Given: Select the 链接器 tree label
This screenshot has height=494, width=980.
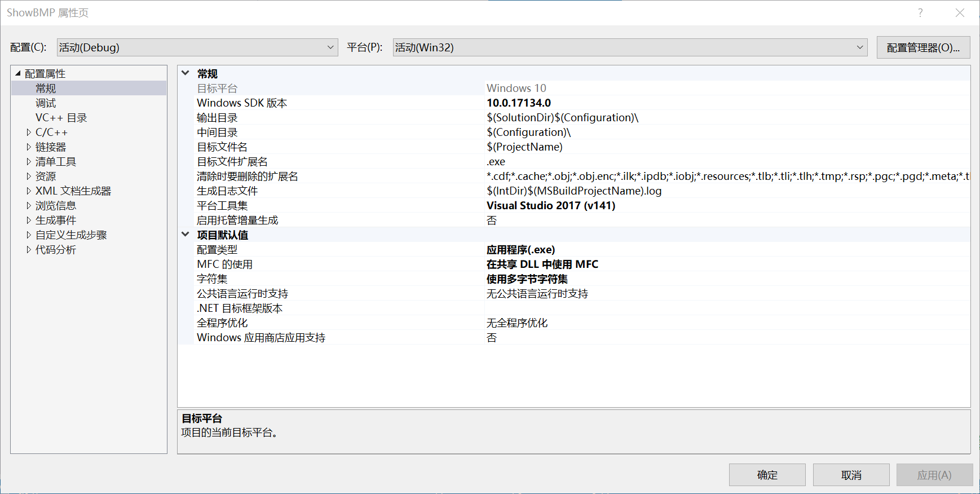Looking at the screenshot, I should (x=51, y=147).
